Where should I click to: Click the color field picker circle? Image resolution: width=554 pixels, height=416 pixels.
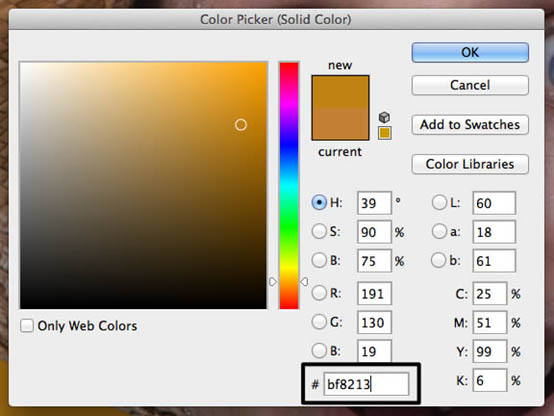pos(241,125)
